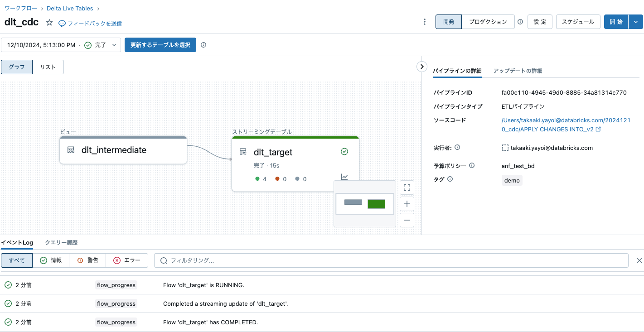Open the kebab menu next to 開発
The height and width of the screenshot is (332, 644).
(x=425, y=22)
